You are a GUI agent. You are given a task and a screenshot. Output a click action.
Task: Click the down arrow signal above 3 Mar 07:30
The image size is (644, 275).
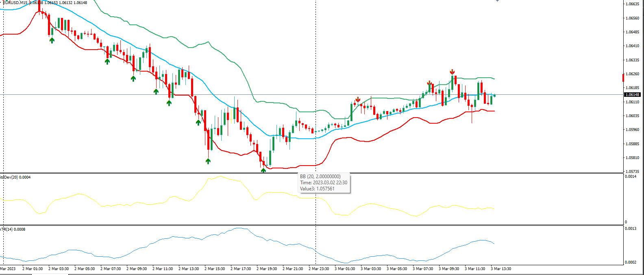[x=429, y=83]
